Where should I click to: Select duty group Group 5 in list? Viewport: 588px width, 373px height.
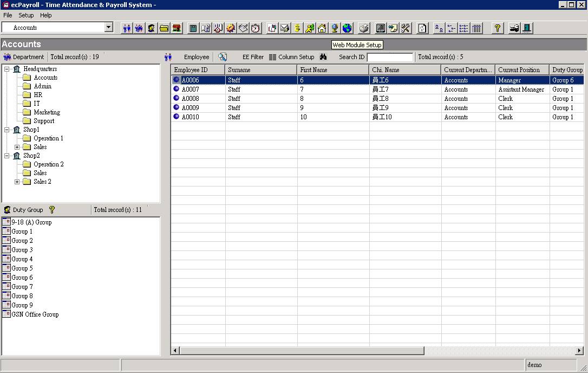(x=22, y=268)
